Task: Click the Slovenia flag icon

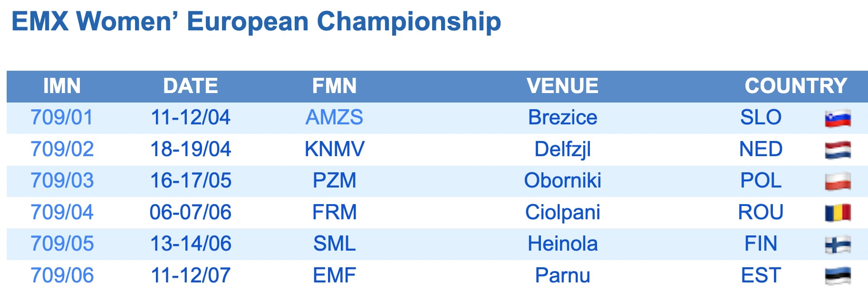Action: 838,118
